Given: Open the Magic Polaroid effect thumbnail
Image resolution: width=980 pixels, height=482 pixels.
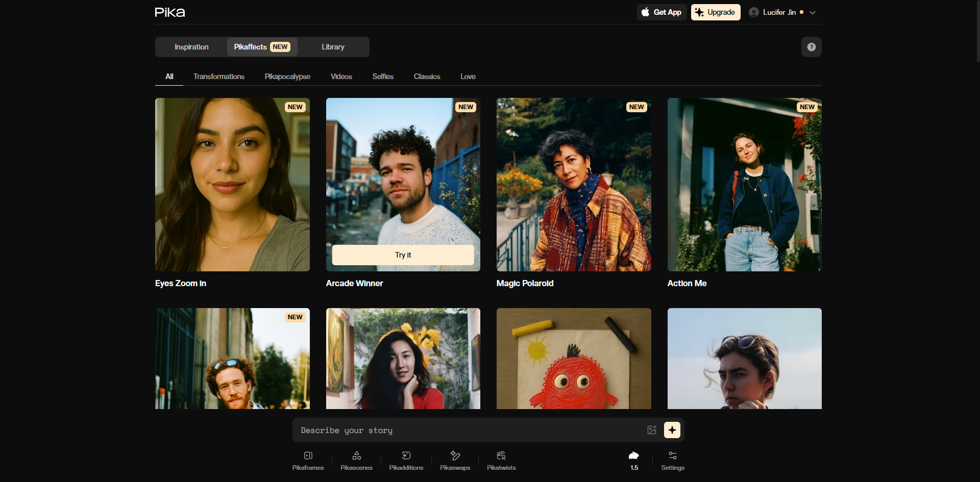Looking at the screenshot, I should [x=574, y=185].
